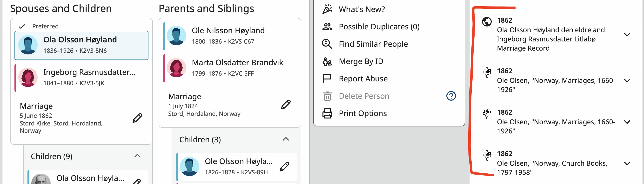Select Possible Duplicates (0) menu item
644x184 pixels.
pyautogui.click(x=379, y=27)
